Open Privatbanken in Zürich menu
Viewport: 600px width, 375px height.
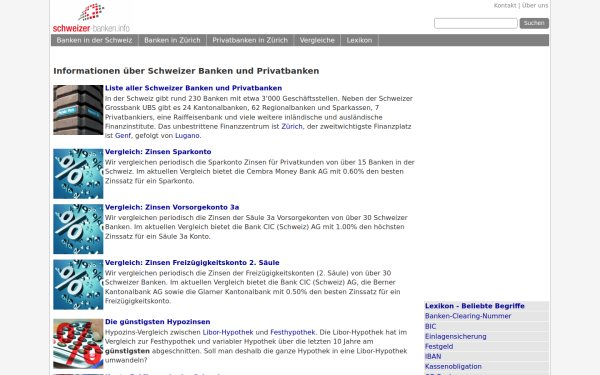250,40
